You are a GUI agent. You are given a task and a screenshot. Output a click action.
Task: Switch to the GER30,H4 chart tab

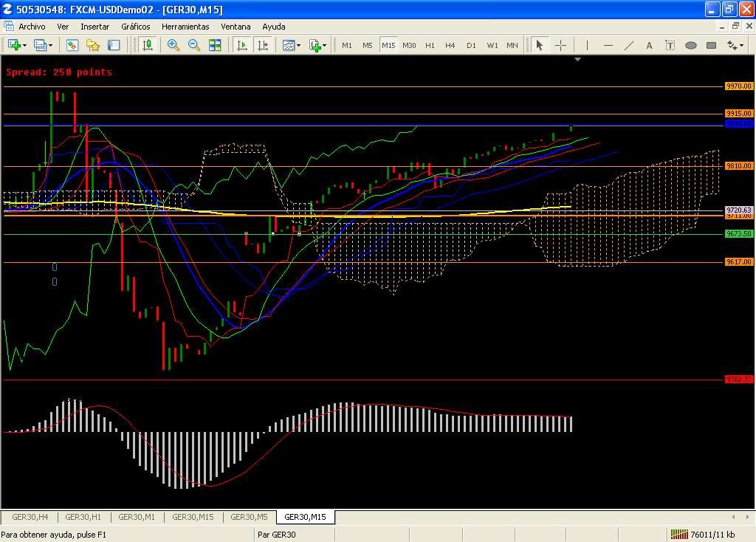tap(30, 517)
